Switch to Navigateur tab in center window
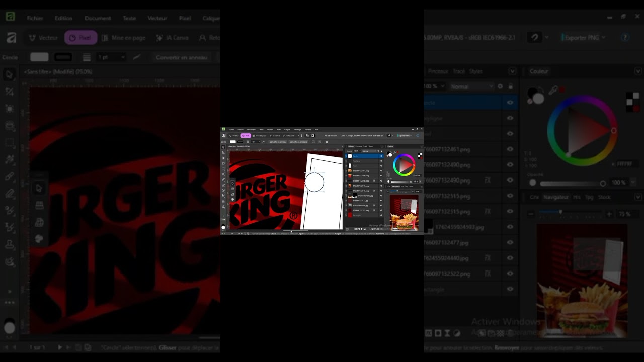644x362 pixels. click(x=396, y=186)
